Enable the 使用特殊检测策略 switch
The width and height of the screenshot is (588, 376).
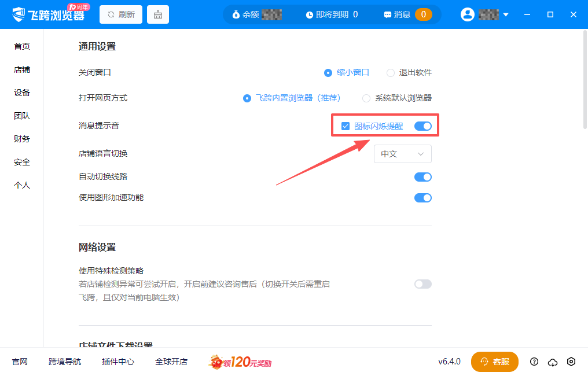click(423, 284)
